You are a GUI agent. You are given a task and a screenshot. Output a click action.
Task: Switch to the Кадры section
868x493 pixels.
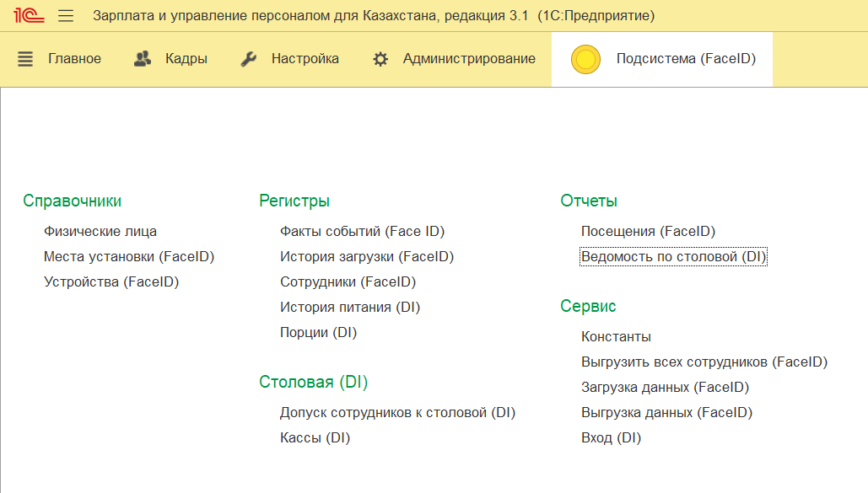click(x=186, y=59)
